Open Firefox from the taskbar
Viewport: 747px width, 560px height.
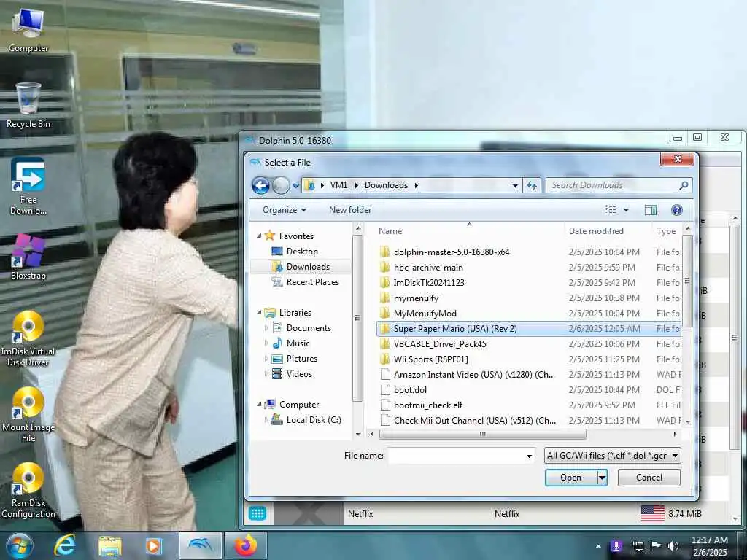[x=245, y=545]
